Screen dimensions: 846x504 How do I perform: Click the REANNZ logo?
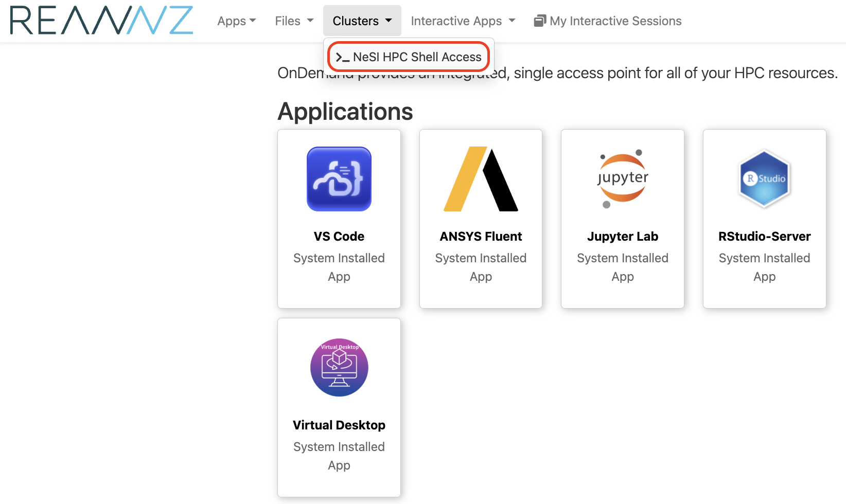(101, 21)
